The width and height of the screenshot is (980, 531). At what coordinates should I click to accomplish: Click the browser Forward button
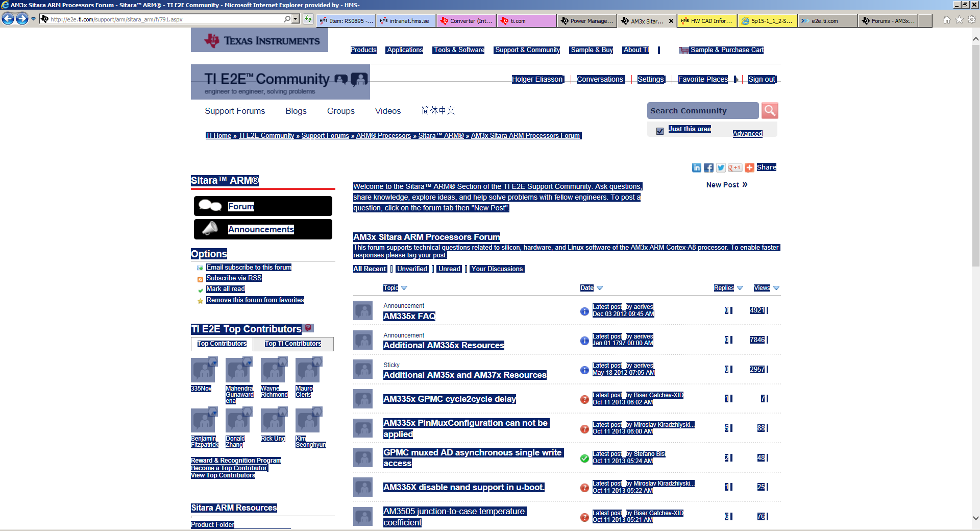point(22,19)
